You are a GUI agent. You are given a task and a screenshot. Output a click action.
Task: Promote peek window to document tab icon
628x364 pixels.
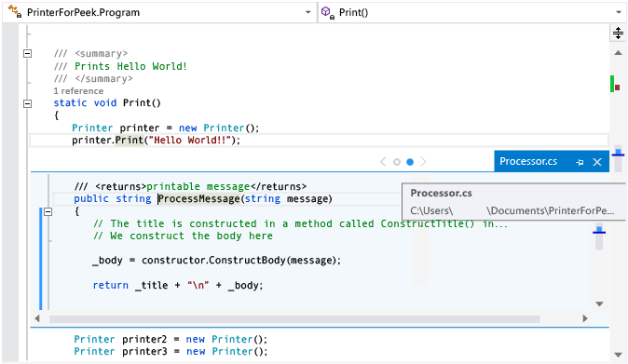pos(580,162)
